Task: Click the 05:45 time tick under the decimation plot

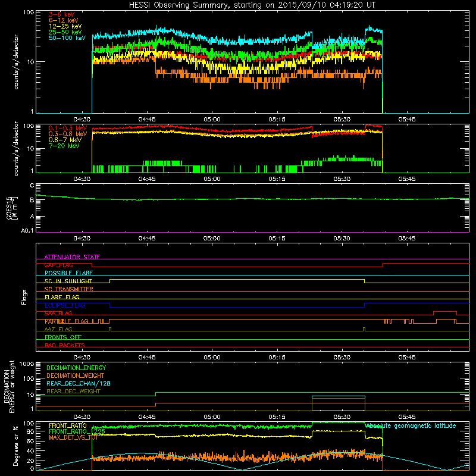Action: 407,417
